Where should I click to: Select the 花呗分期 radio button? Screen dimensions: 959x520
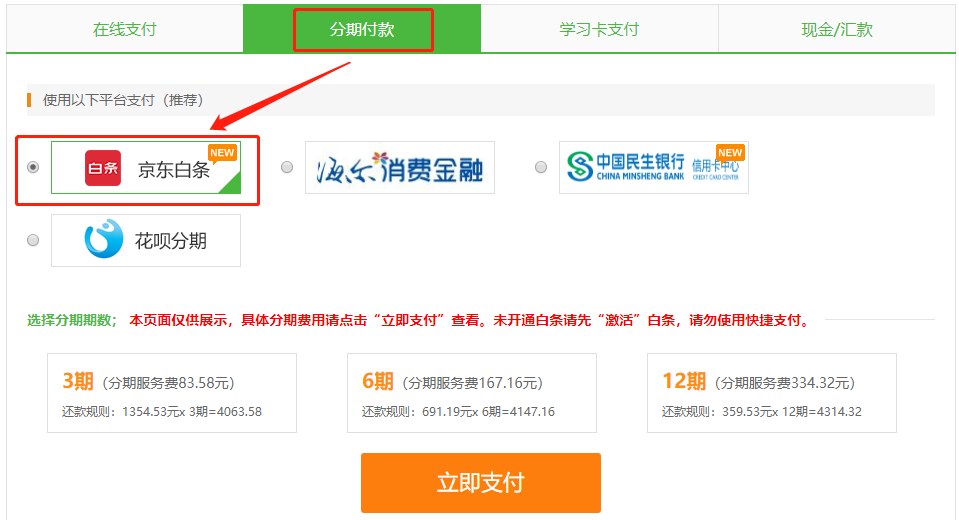(33, 240)
